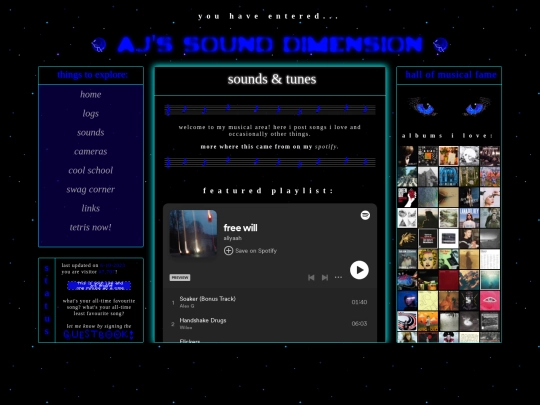Click playlist author name allyaah
The height and width of the screenshot is (405, 540).
[x=232, y=238]
